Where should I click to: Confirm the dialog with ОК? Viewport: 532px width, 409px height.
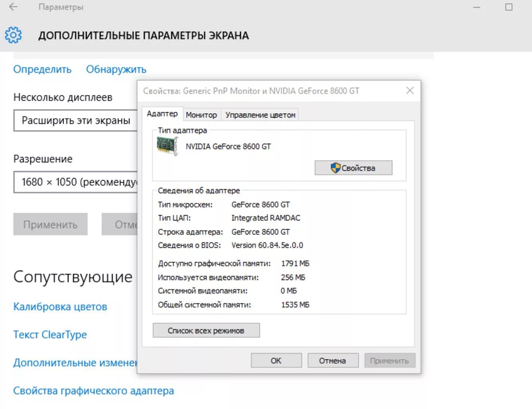point(276,360)
